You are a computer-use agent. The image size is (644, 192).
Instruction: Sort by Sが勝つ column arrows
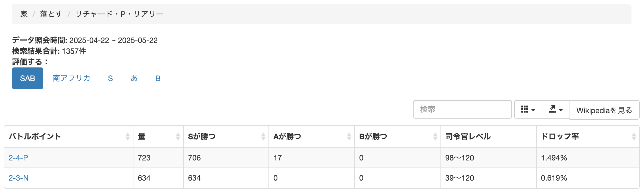click(x=263, y=136)
